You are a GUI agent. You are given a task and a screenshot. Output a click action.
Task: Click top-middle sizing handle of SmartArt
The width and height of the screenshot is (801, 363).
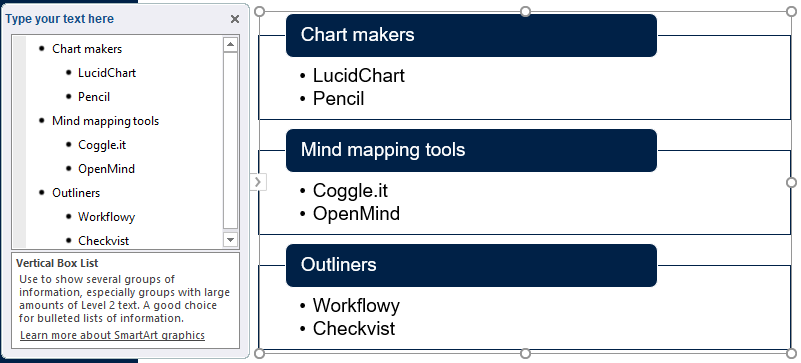pyautogui.click(x=525, y=11)
